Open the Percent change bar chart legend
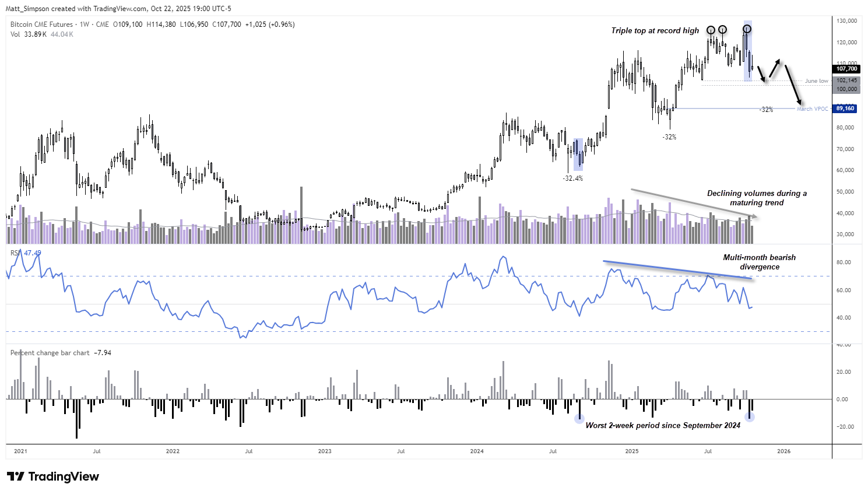 pyautogui.click(x=50, y=353)
